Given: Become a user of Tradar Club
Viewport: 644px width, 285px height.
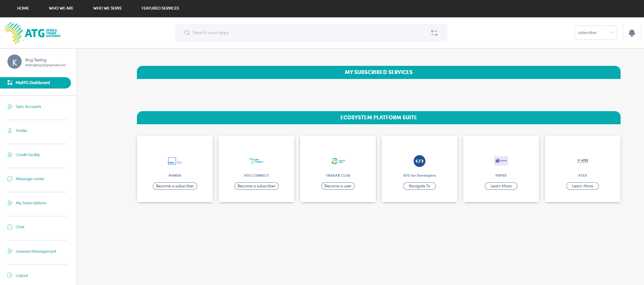Looking at the screenshot, I should (x=338, y=186).
